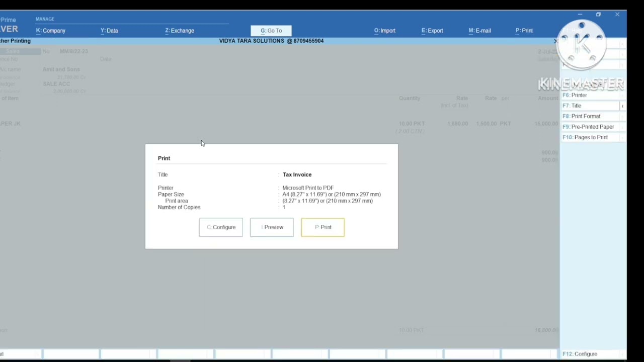Minimize the Tally window
This screenshot has width=644, height=362.
[580, 15]
